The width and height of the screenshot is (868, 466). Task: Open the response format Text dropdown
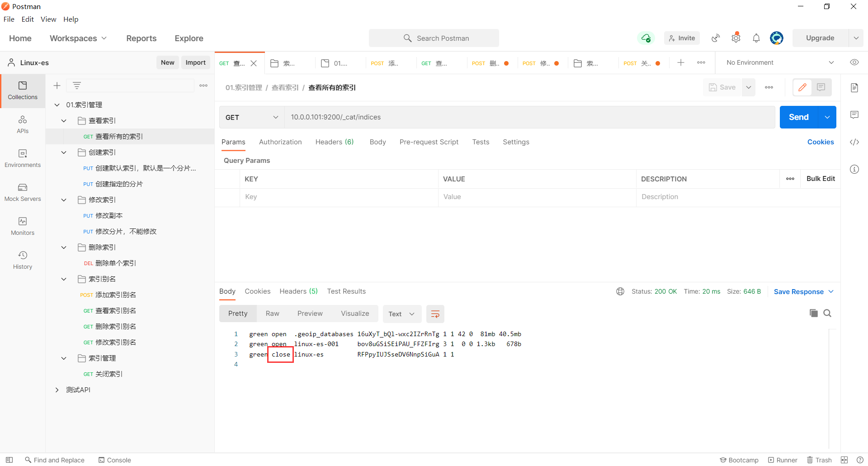[x=402, y=314]
